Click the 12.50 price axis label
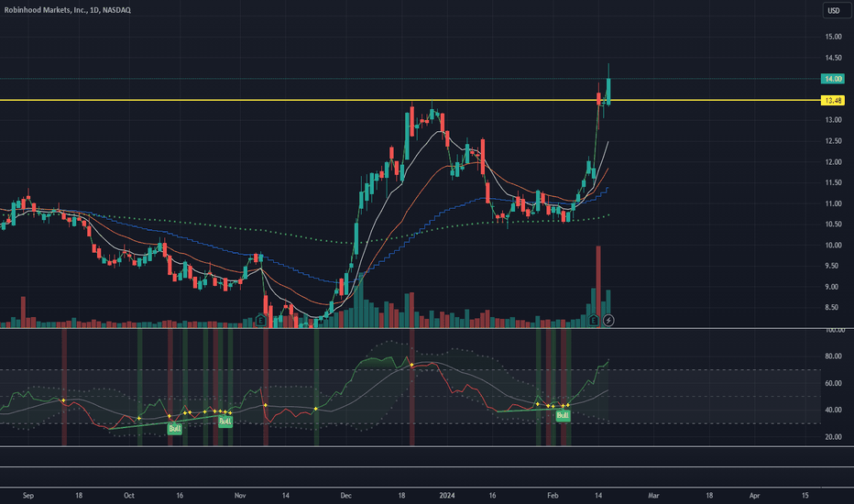 pyautogui.click(x=833, y=141)
